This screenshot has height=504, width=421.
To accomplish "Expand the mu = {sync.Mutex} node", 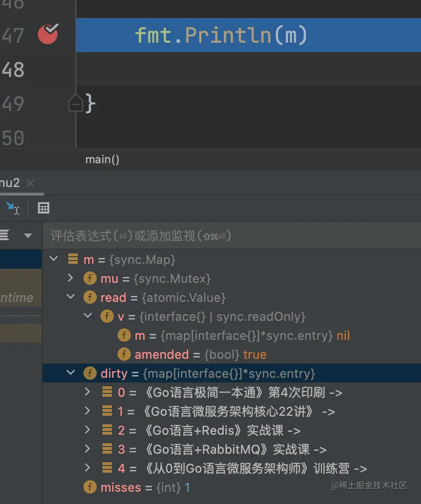I will 70,278.
